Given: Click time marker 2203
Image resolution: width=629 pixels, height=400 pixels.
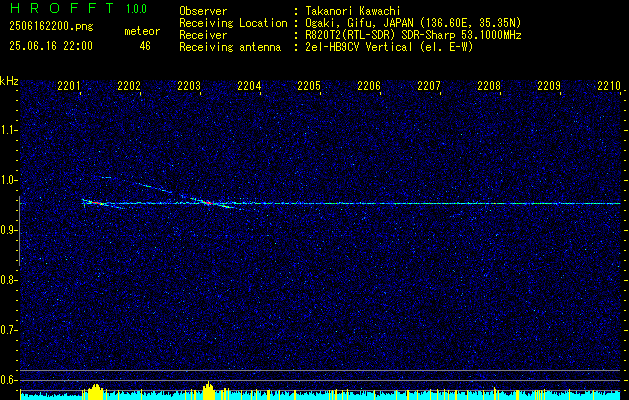Looking at the screenshot, I should [189, 86].
